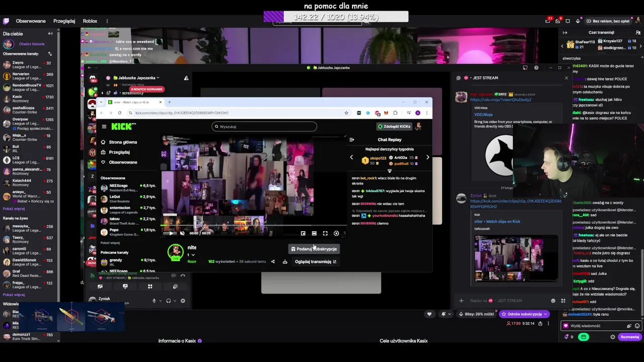Viewport: 644px width, 362px height.
Task: Toggle follow heart under the stream
Action: pos(429,314)
